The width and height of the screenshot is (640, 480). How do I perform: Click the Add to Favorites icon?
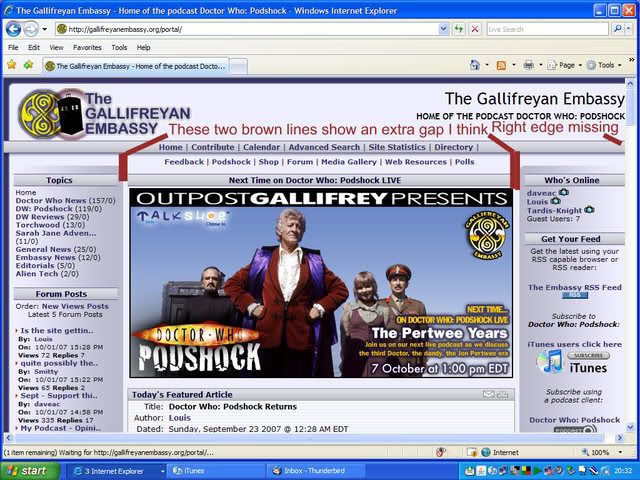click(28, 64)
